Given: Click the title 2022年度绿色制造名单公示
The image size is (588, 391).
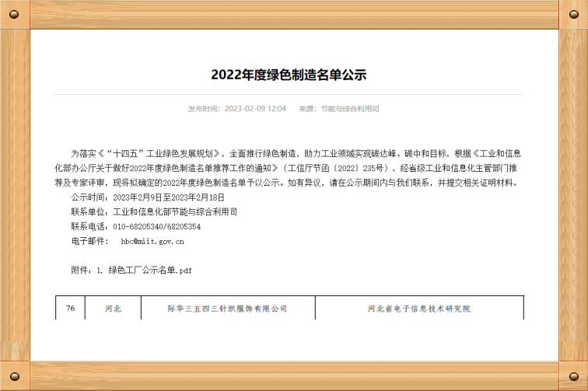Looking at the screenshot, I should 289,75.
